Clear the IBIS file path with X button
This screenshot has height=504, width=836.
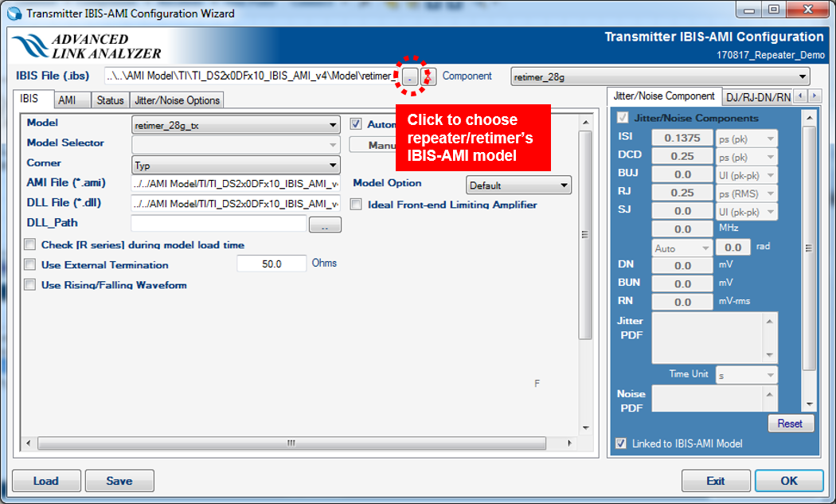point(428,76)
